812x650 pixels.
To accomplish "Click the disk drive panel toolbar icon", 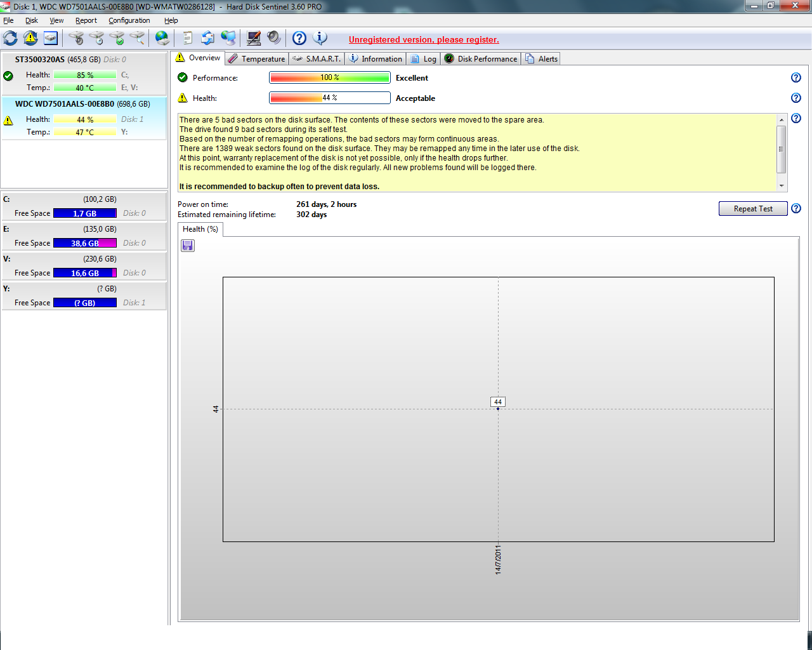I will pos(51,38).
